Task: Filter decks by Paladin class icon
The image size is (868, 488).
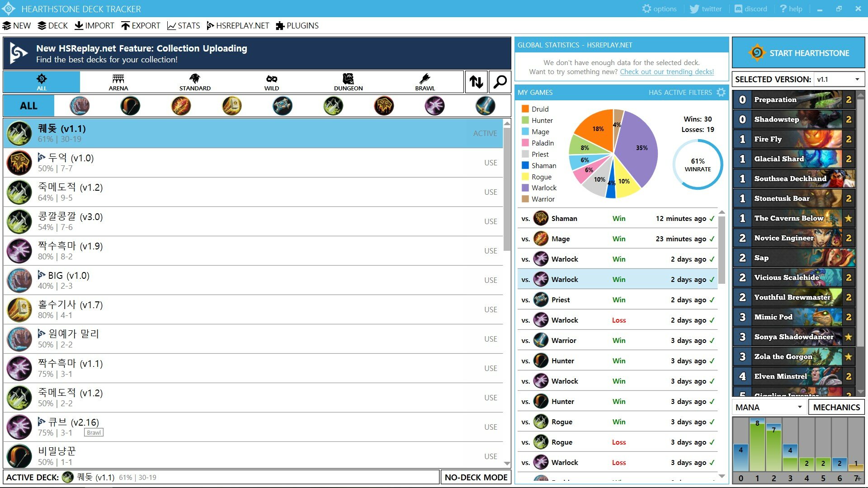Action: 232,106
